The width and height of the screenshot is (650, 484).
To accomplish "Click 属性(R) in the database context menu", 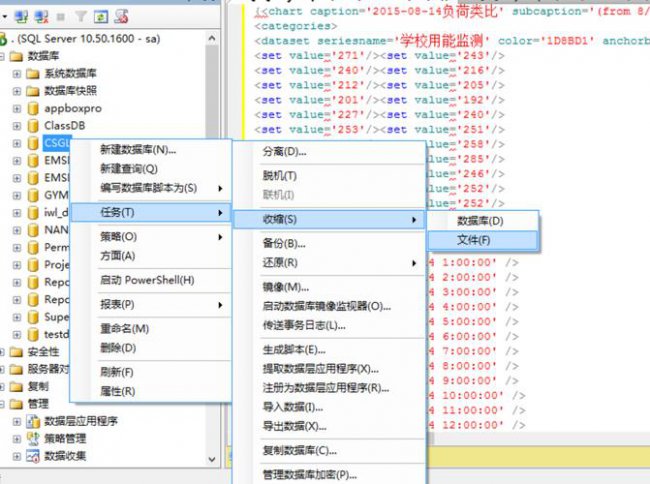I will coord(118,391).
